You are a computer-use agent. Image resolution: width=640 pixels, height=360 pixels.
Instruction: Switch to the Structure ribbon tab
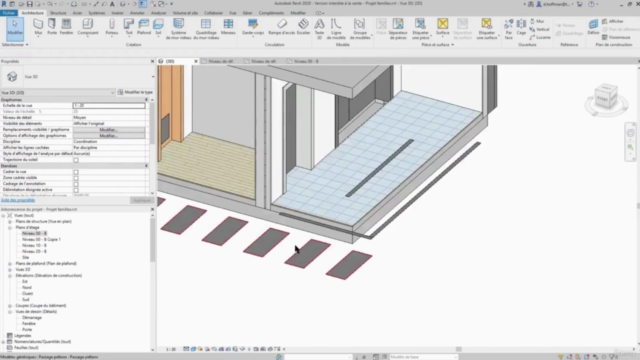point(58,13)
